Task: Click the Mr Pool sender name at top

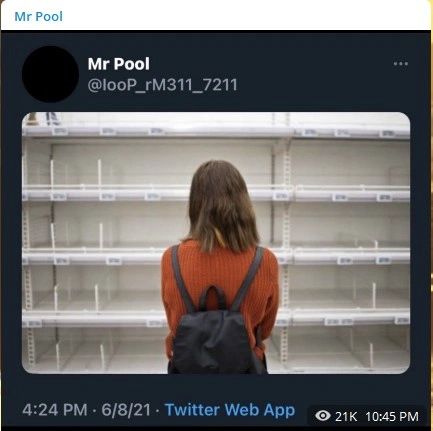Action: (39, 16)
